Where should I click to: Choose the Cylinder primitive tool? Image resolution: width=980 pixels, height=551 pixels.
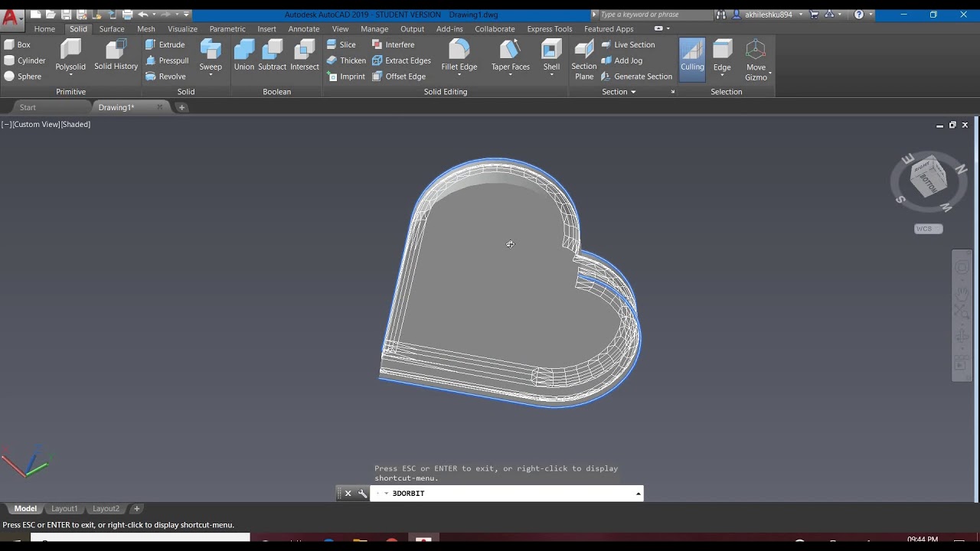24,60
